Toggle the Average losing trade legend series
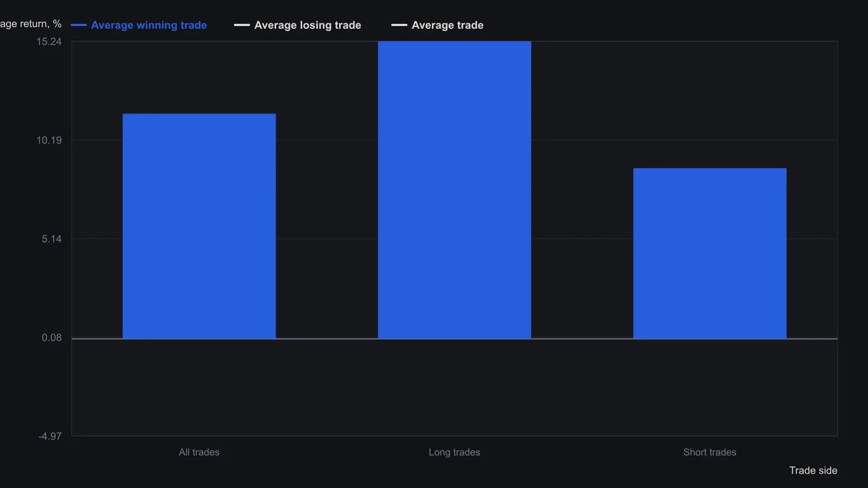Image resolution: width=868 pixels, height=488 pixels. pos(297,25)
